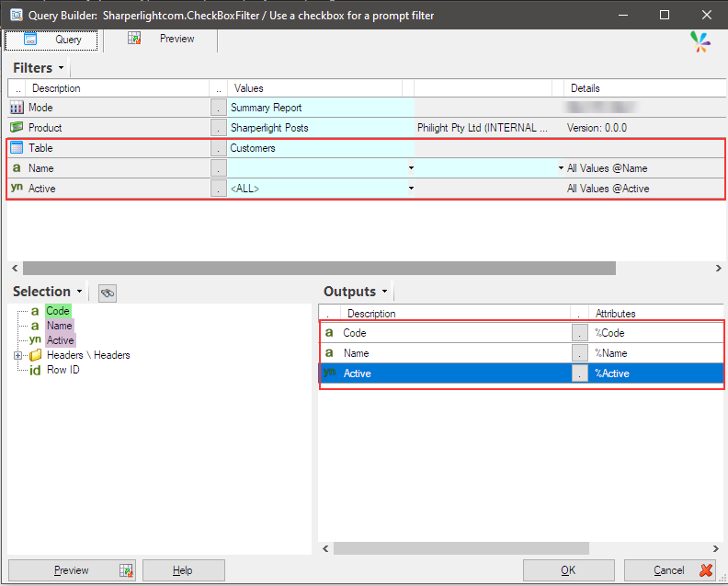Click the dot button in Table filter row
This screenshot has height=586, width=728.
(x=218, y=148)
